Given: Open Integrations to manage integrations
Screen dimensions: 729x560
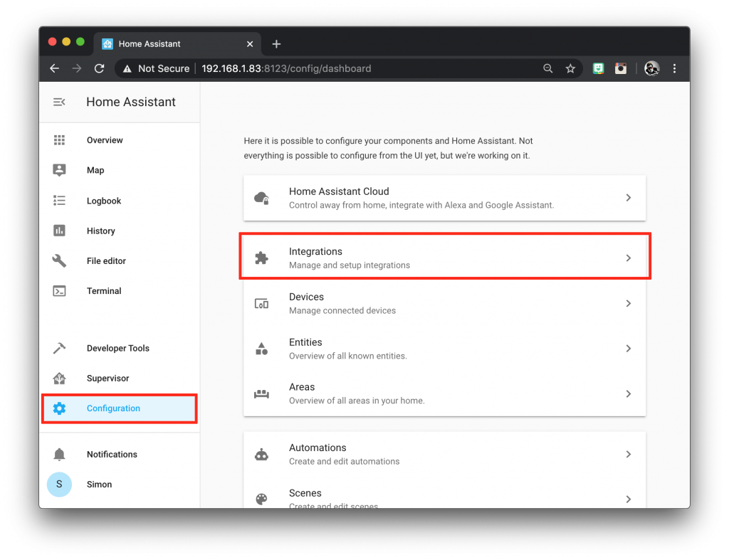Looking at the screenshot, I should (444, 258).
